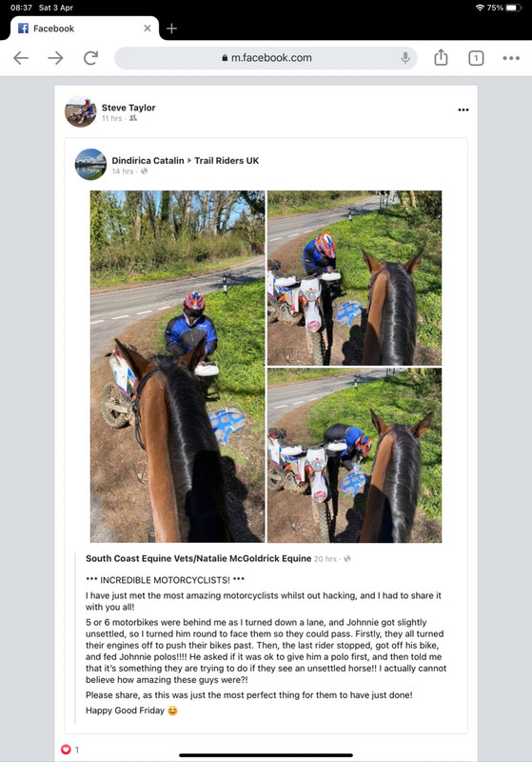Open Steve Taylor's profile name link
Screen dimensions: 532x762
pos(128,108)
